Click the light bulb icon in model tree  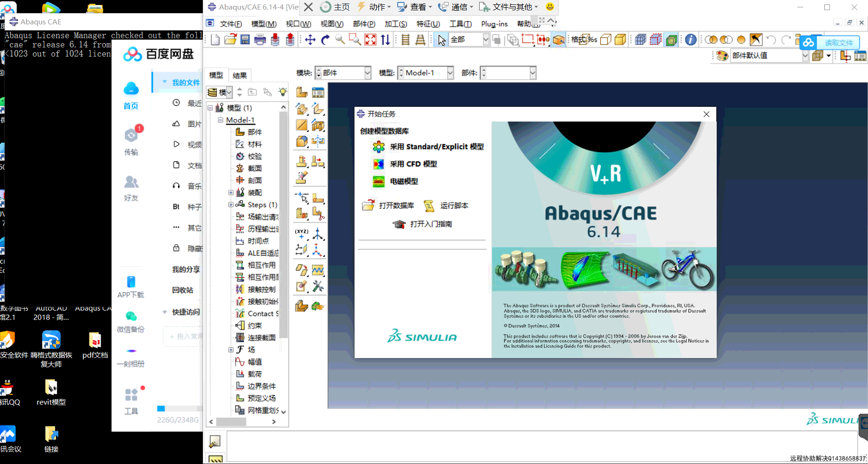tap(283, 92)
